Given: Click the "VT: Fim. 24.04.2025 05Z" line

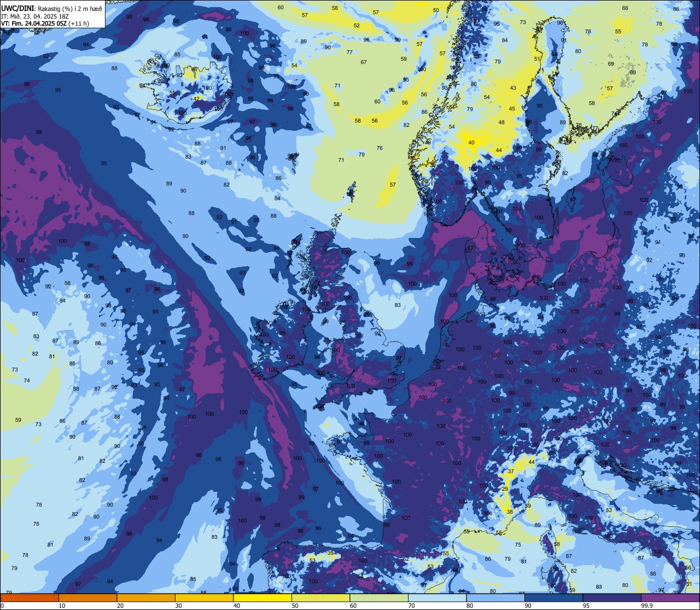Looking at the screenshot, I should [x=34, y=23].
